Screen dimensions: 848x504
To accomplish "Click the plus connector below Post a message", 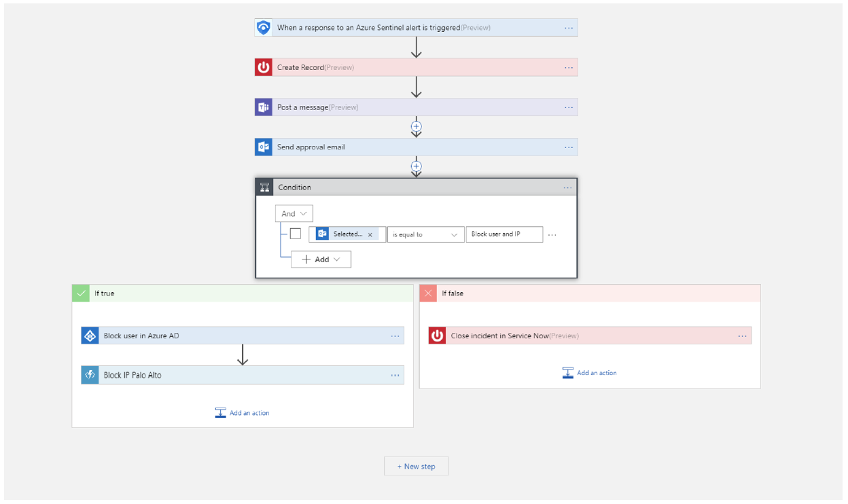I will pos(417,126).
